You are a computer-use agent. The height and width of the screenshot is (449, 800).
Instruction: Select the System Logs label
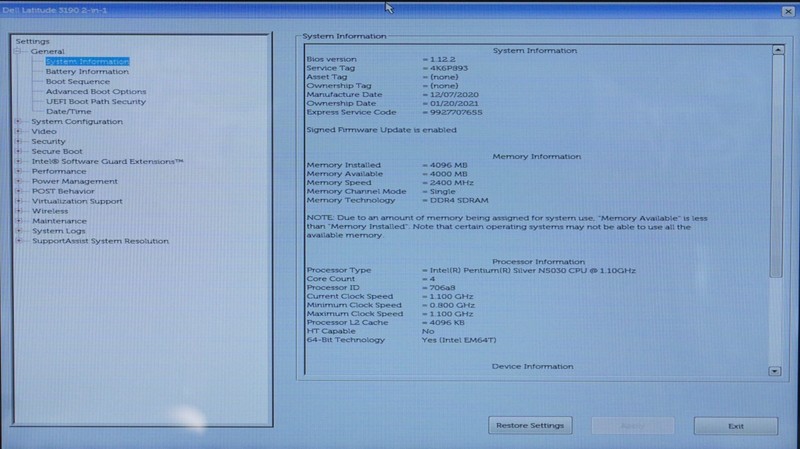(59, 231)
